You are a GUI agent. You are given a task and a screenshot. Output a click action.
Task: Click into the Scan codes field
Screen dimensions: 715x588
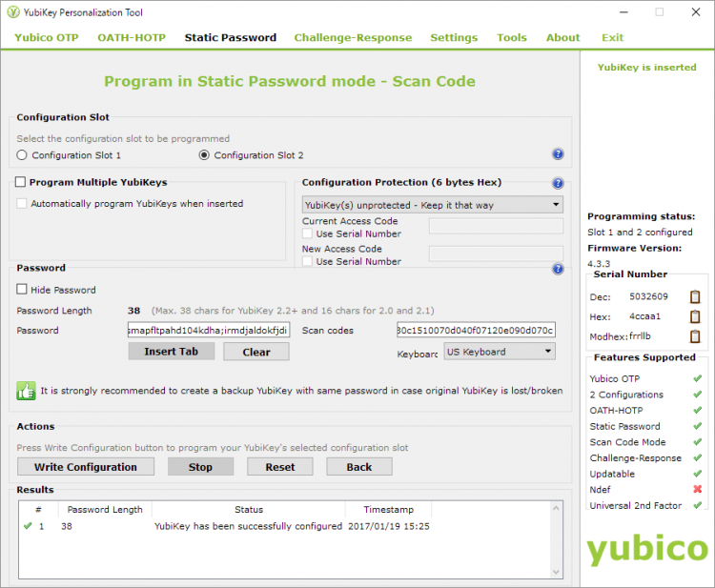[x=476, y=330]
